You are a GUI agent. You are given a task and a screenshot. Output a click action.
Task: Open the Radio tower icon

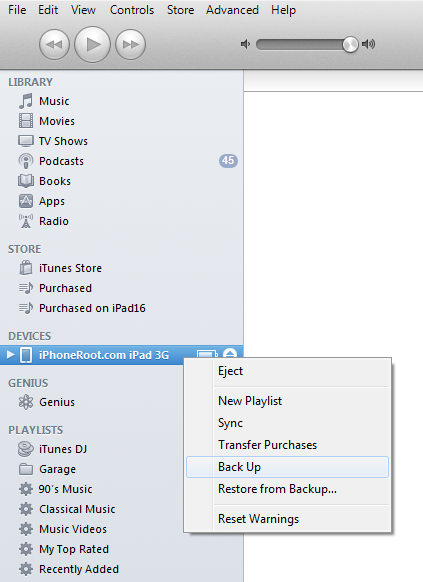pyautogui.click(x=26, y=221)
